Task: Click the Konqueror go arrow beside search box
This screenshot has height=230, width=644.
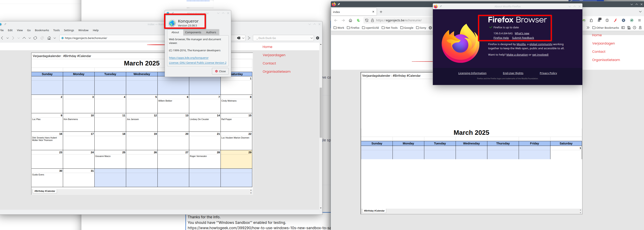Action: pos(249,38)
